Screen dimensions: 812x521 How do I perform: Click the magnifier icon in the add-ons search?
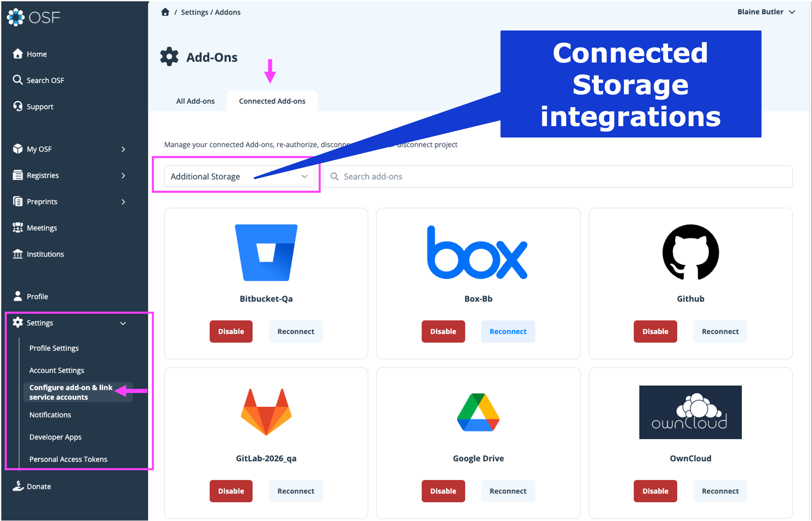334,176
